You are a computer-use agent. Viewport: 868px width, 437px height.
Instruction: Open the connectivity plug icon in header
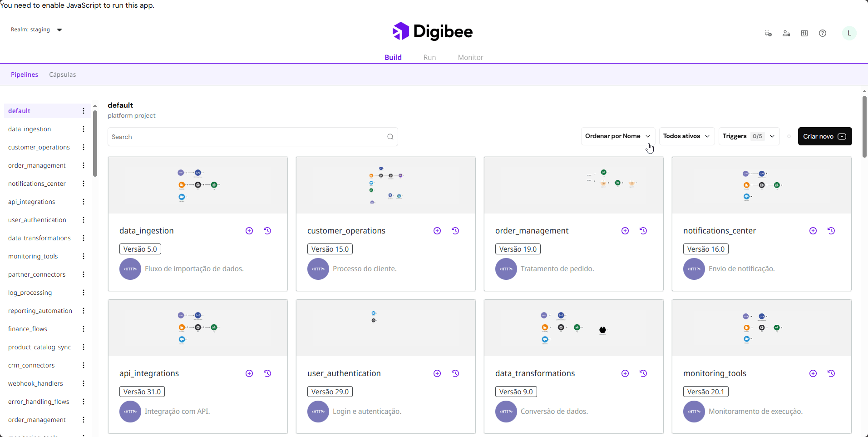pyautogui.click(x=768, y=33)
